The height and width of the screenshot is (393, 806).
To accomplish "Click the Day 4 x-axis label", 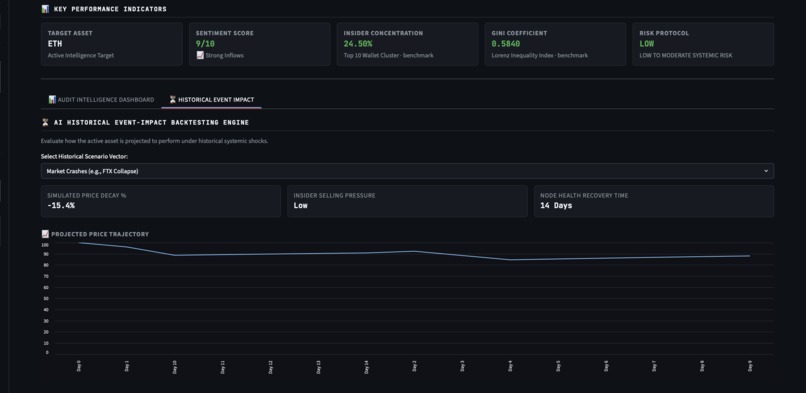I will (x=510, y=367).
